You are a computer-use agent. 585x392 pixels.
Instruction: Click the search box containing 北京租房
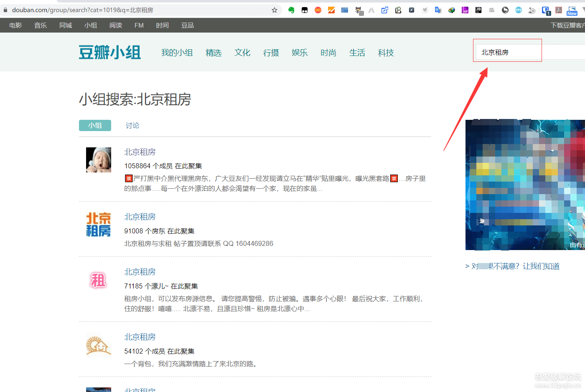pyautogui.click(x=530, y=52)
